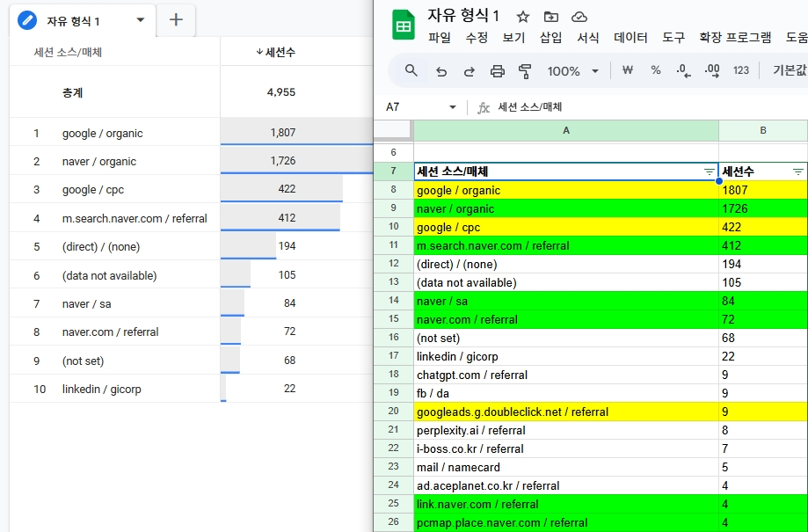The image size is (808, 532).
Task: Check the cloud save status icon
Action: (x=579, y=17)
